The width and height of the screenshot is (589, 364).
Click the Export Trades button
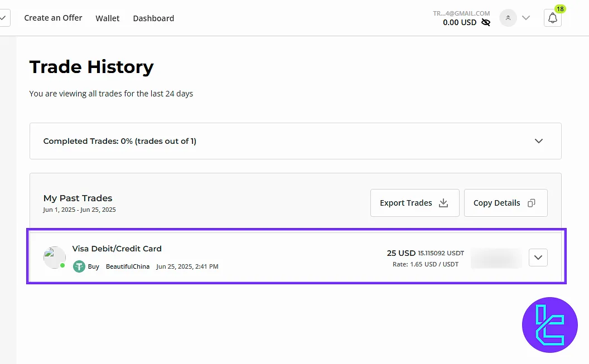tap(415, 203)
